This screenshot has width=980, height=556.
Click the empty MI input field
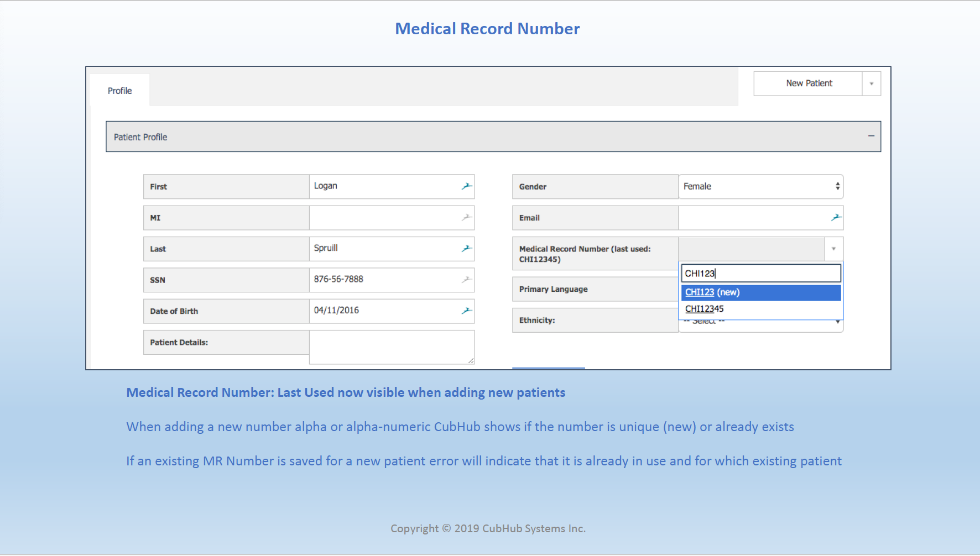[392, 218]
